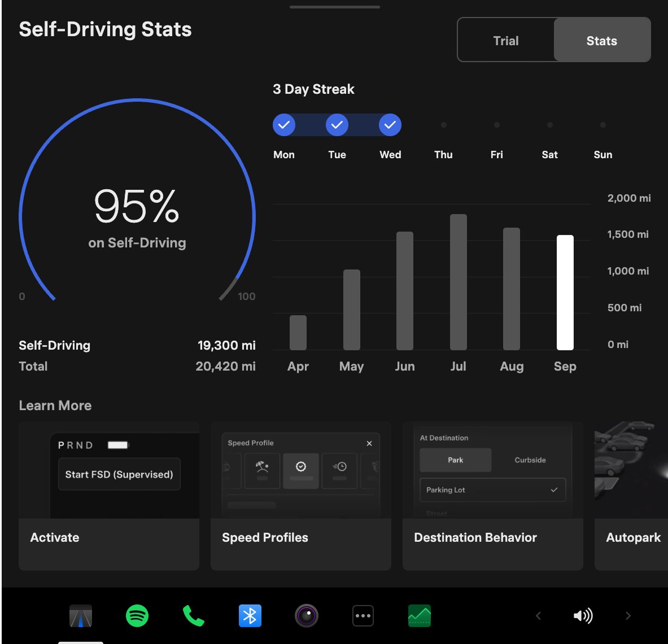This screenshot has width=668, height=644.
Task: Open the app launcher ellipsis icon
Action: click(x=363, y=616)
